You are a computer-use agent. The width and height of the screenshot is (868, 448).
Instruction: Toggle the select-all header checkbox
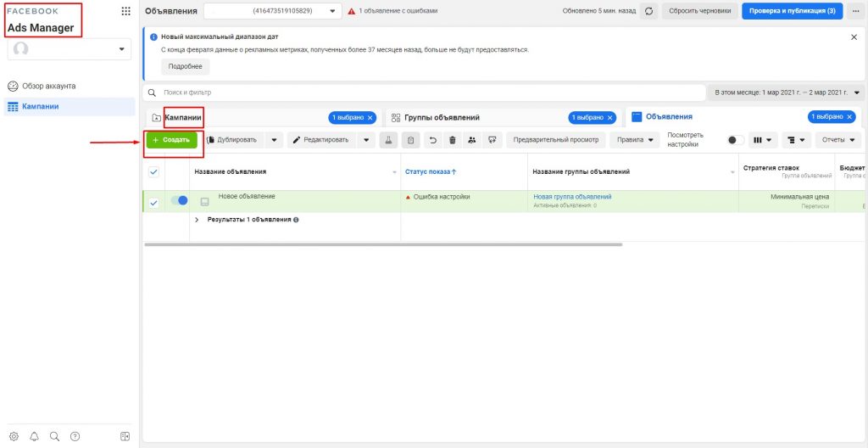pyautogui.click(x=154, y=172)
